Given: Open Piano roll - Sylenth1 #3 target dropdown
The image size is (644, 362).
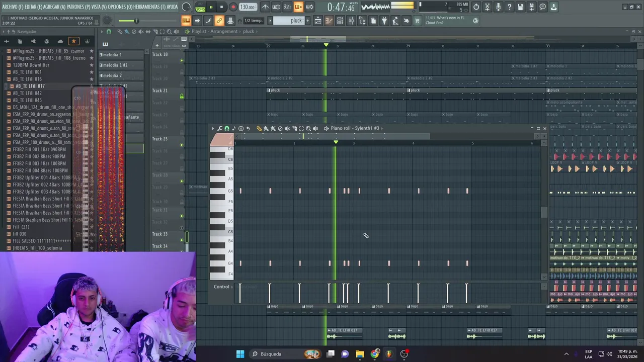Looking at the screenshot, I should click(355, 128).
